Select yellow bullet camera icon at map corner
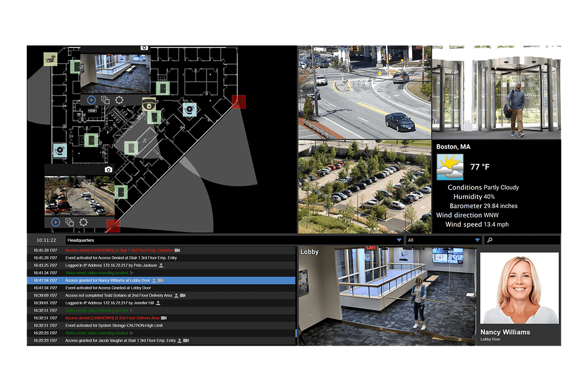The width and height of the screenshot is (588, 392). click(x=50, y=59)
